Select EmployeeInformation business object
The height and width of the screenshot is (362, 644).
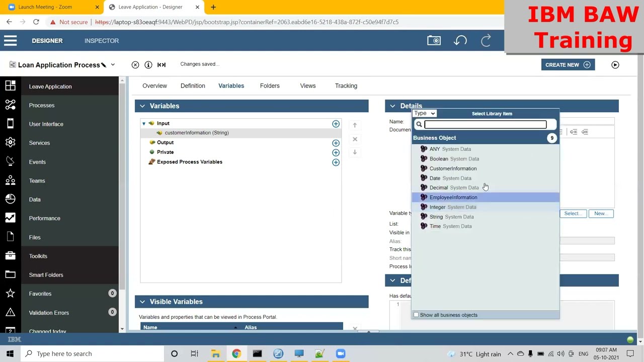tap(486, 198)
